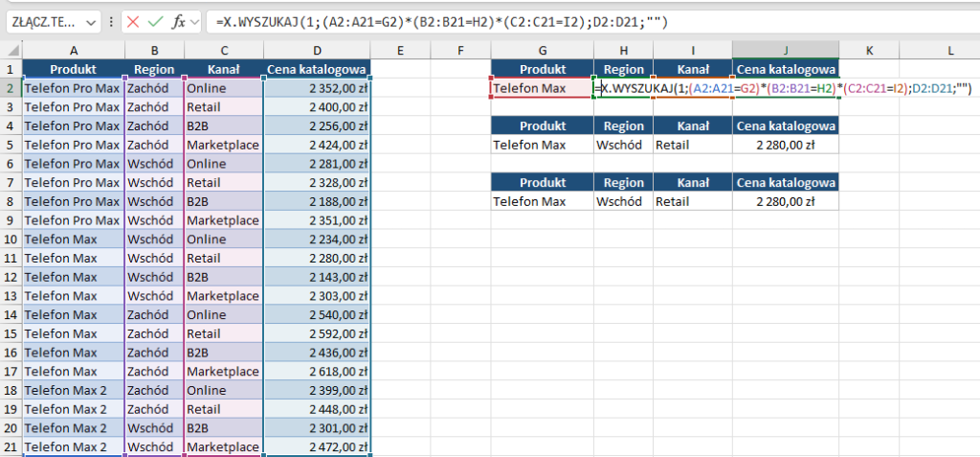
Task: Select the Cena katalogowa header in column D
Action: (316, 69)
